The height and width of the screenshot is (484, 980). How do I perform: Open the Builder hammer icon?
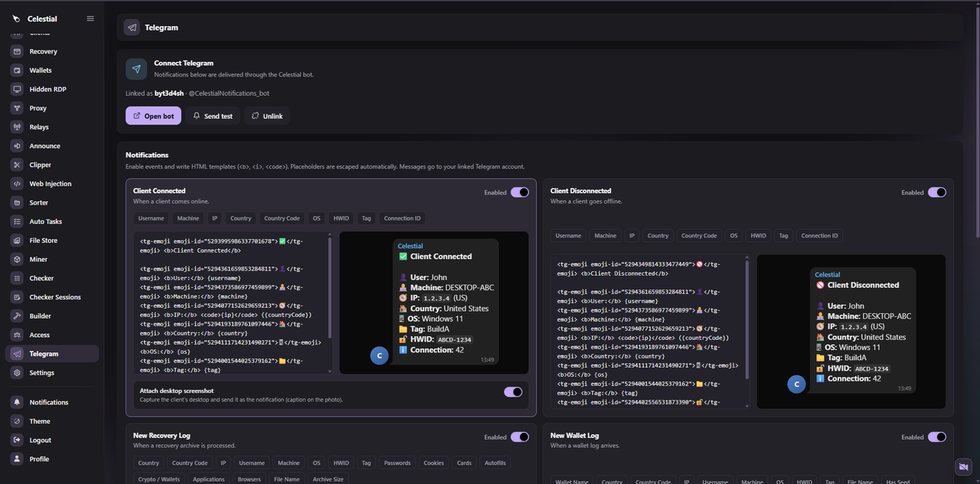16,316
